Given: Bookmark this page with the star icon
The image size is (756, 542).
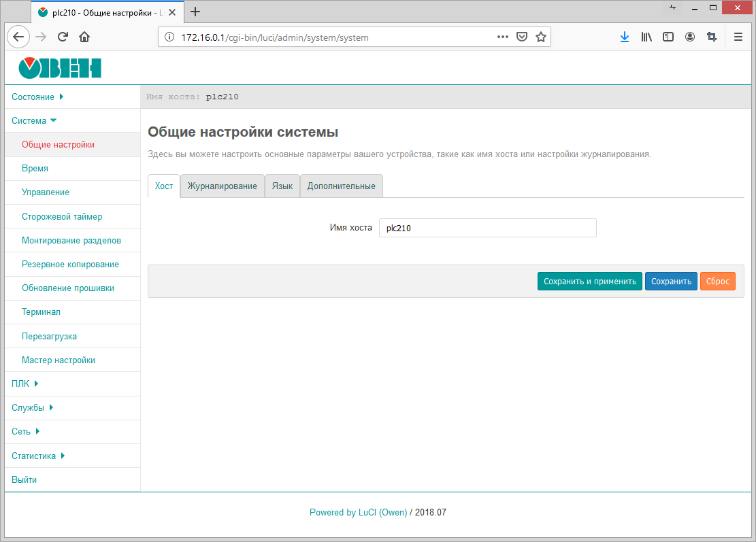Looking at the screenshot, I should click(x=541, y=37).
